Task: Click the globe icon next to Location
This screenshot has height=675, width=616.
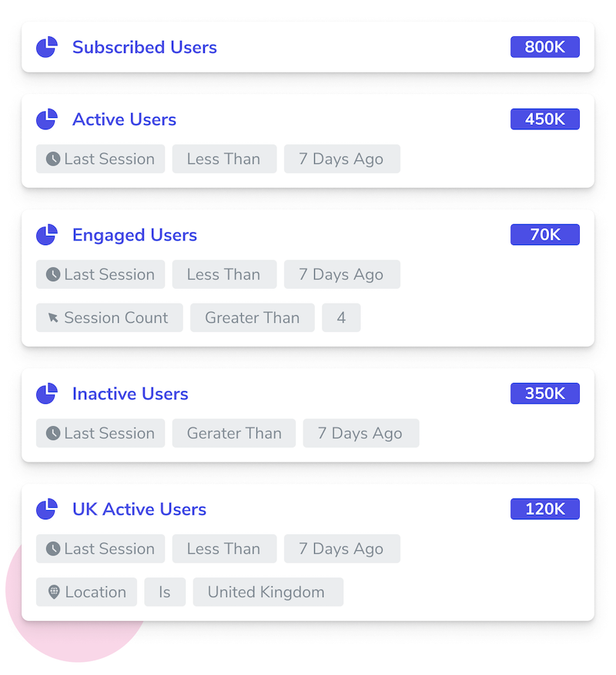Action: click(54, 592)
